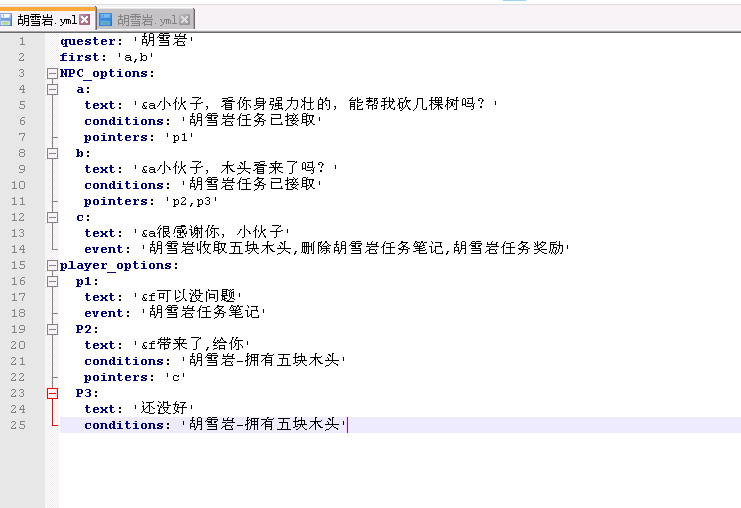Click '删除胡雪岩任务笔记' on line 14
Screen dimensions: 741x508
372,248
